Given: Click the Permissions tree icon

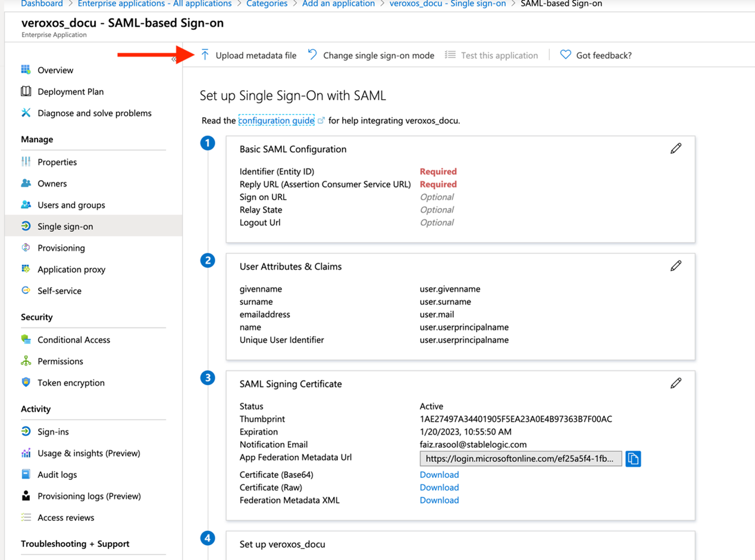Looking at the screenshot, I should pos(26,361).
